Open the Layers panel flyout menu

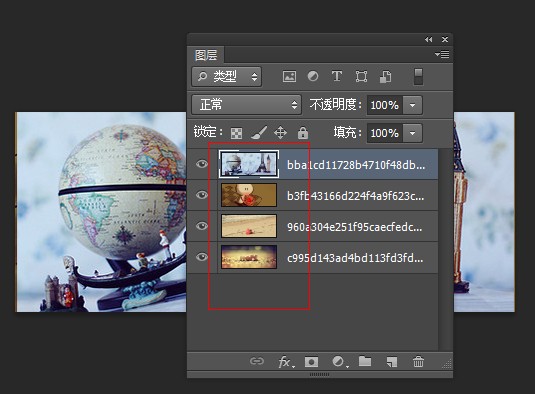click(x=442, y=54)
